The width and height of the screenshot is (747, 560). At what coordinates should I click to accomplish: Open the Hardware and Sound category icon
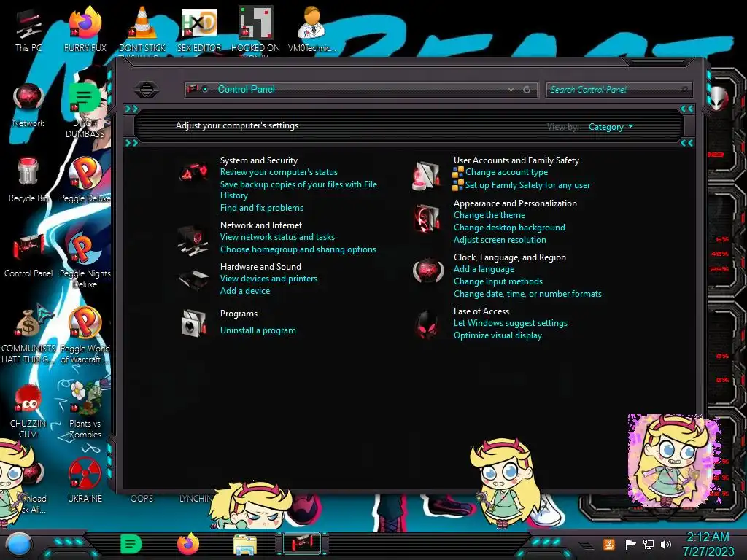point(194,279)
